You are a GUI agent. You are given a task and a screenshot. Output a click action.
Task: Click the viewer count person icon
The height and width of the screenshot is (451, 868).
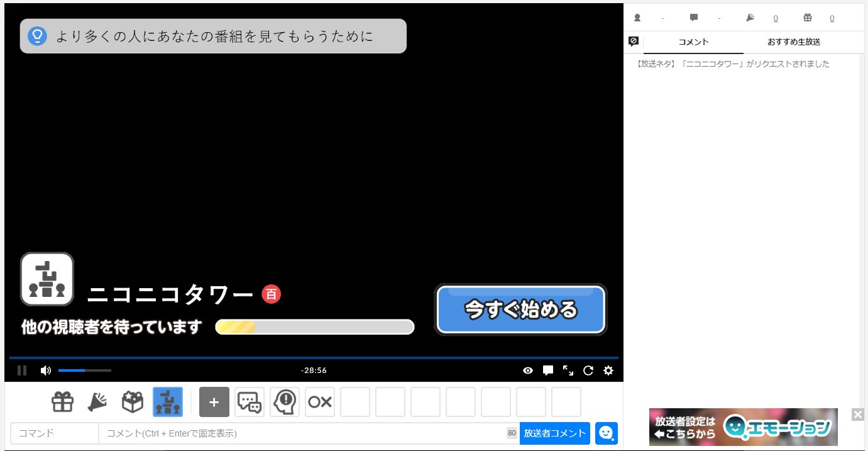point(637,18)
